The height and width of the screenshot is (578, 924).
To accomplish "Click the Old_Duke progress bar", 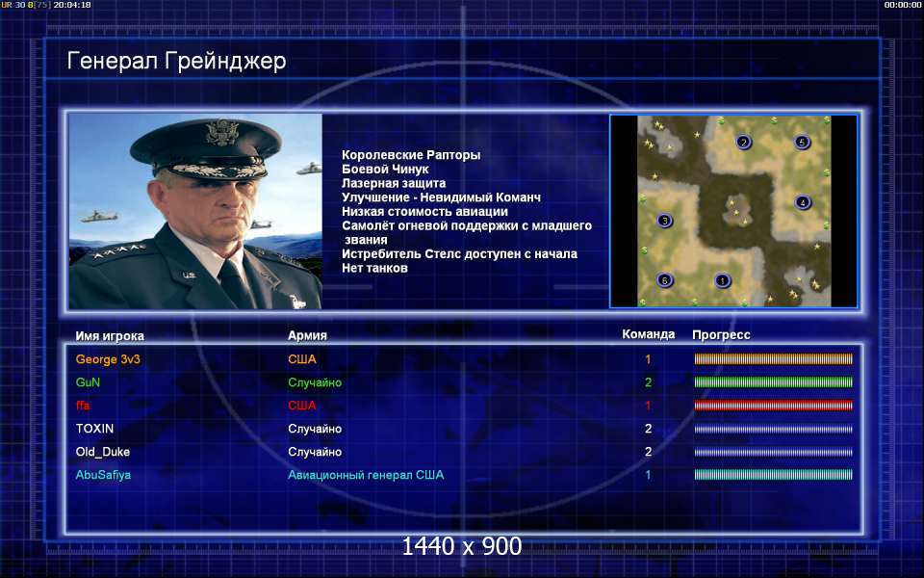I will [773, 452].
